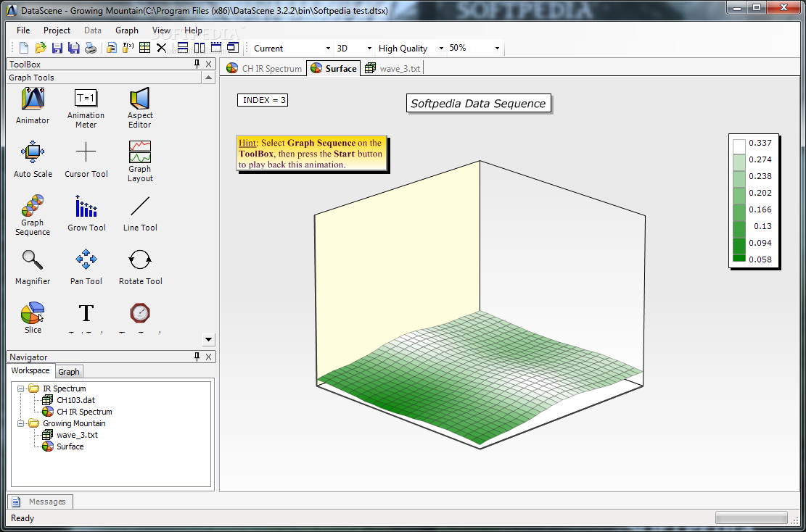Click the dark green 0.058 legend swatch
Viewport: 806px width, 532px height.
[x=739, y=258]
